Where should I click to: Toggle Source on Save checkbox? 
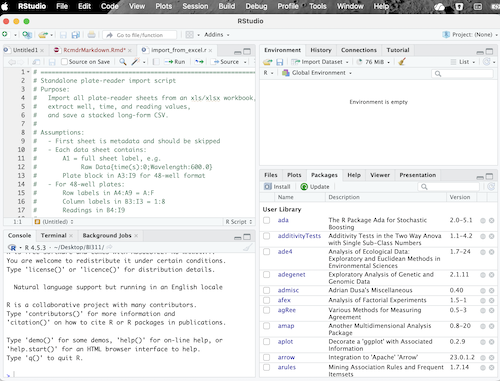click(64, 62)
